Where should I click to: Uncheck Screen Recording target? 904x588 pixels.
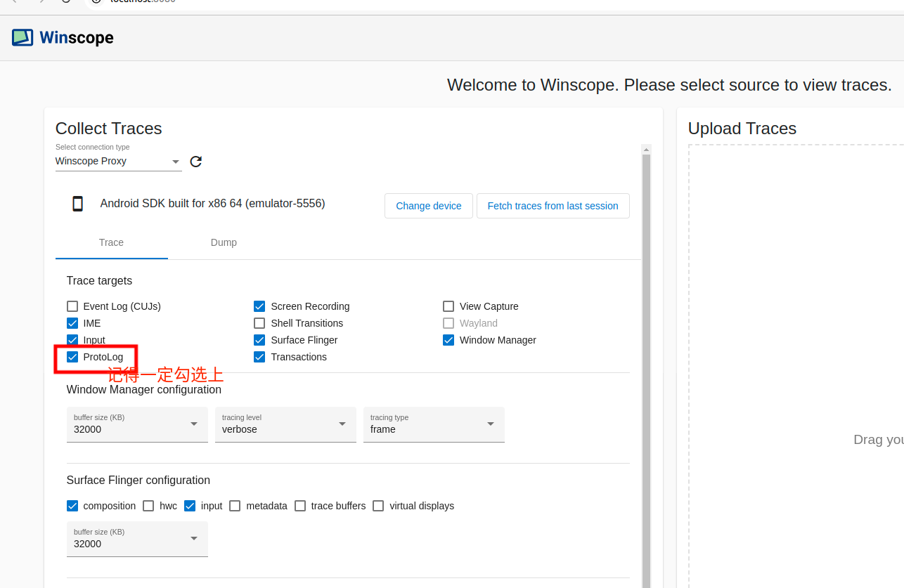point(259,306)
